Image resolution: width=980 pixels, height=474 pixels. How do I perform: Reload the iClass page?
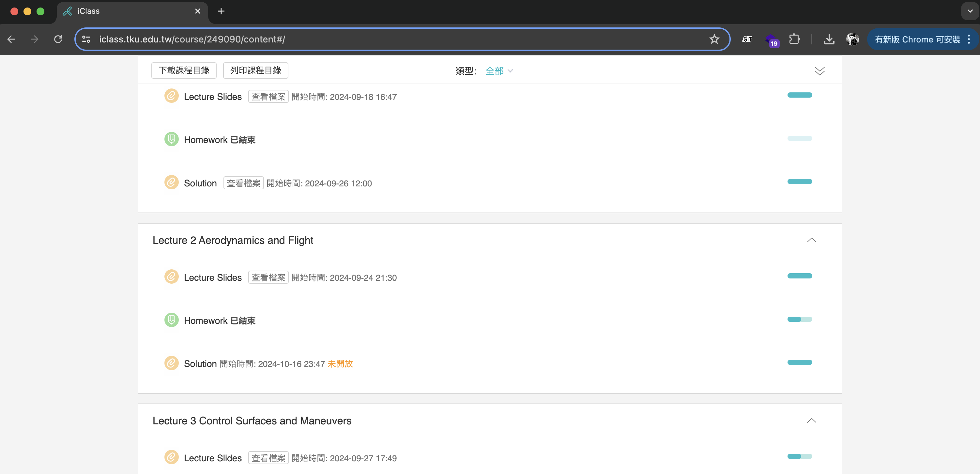[x=58, y=39]
